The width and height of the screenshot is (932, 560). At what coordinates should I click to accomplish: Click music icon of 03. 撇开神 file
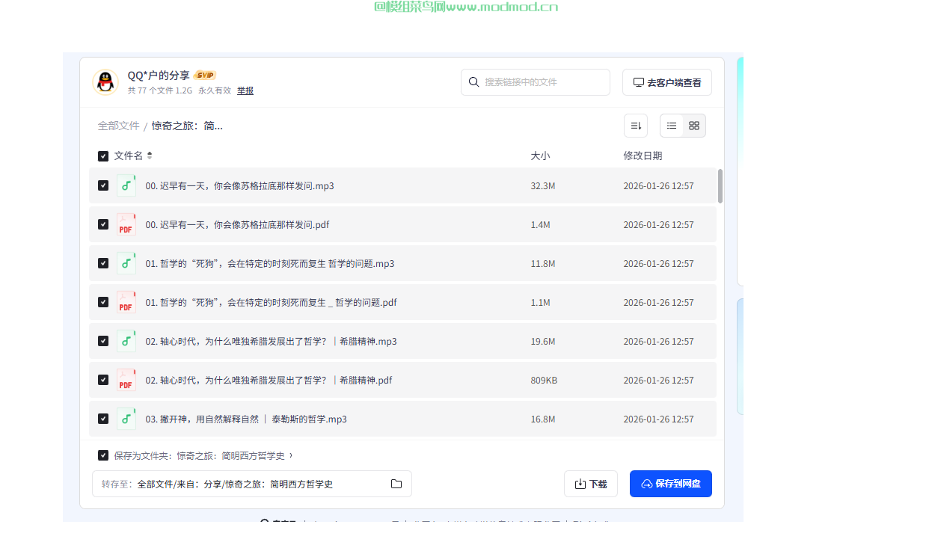[126, 419]
